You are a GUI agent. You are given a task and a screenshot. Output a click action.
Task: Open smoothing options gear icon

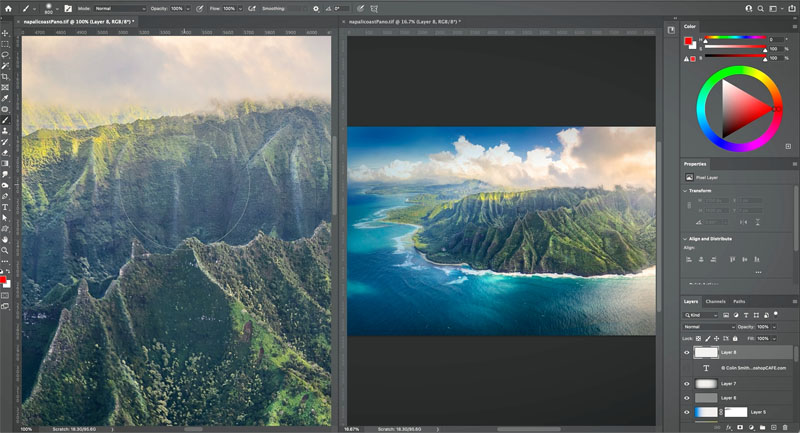(x=316, y=9)
